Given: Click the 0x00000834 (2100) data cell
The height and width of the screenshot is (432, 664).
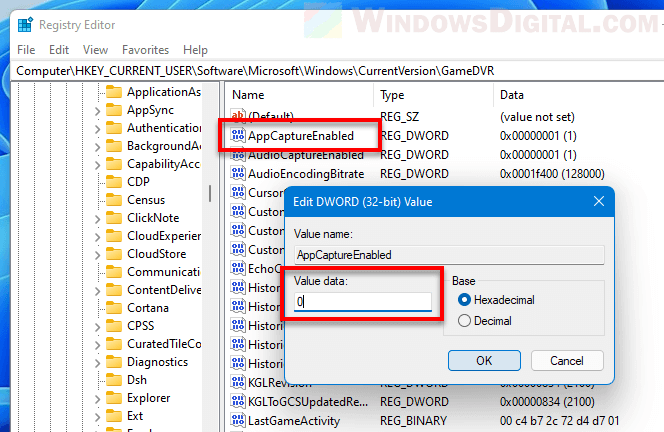Looking at the screenshot, I should tap(547, 402).
